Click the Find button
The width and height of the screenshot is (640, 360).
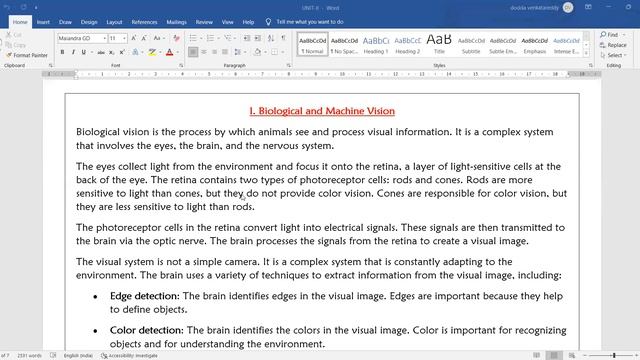pos(609,35)
